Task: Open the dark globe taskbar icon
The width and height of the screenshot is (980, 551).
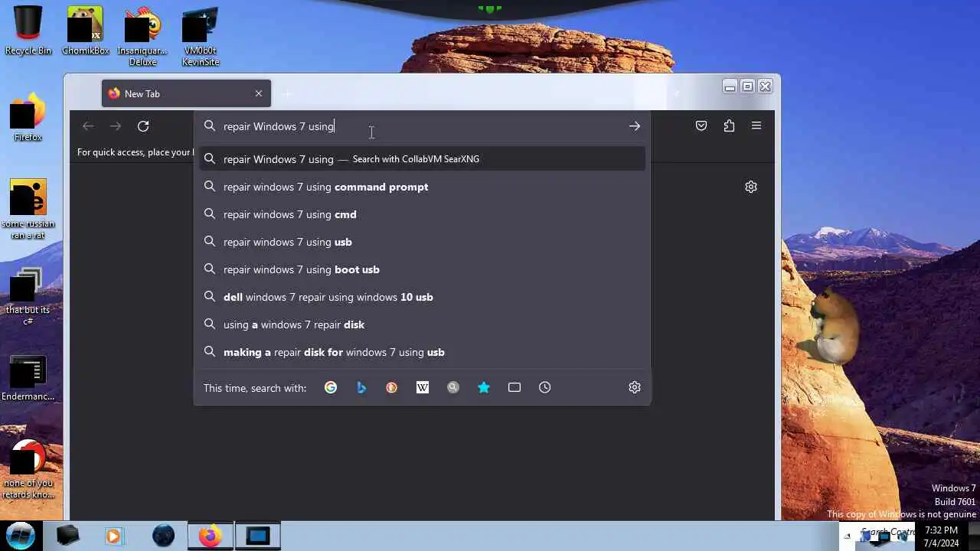Action: pyautogui.click(x=163, y=536)
